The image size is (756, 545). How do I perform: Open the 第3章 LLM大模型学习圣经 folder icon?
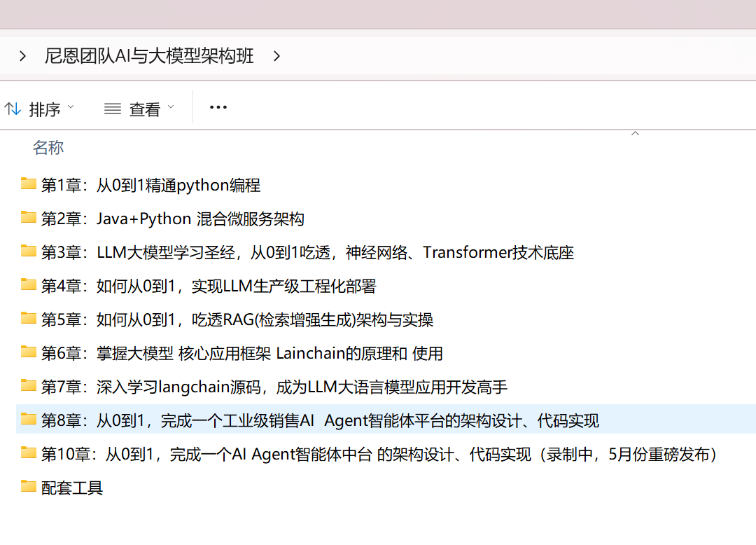(28, 251)
